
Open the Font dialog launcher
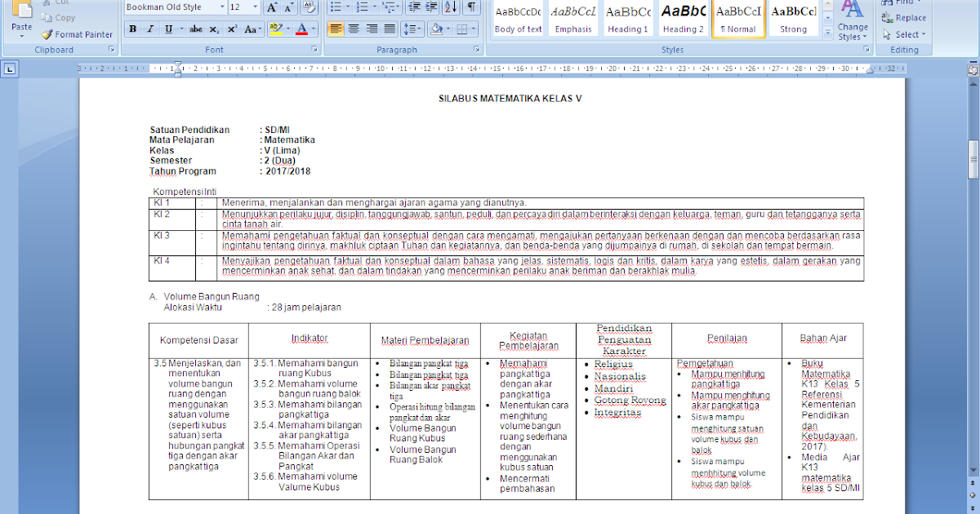pos(315,50)
